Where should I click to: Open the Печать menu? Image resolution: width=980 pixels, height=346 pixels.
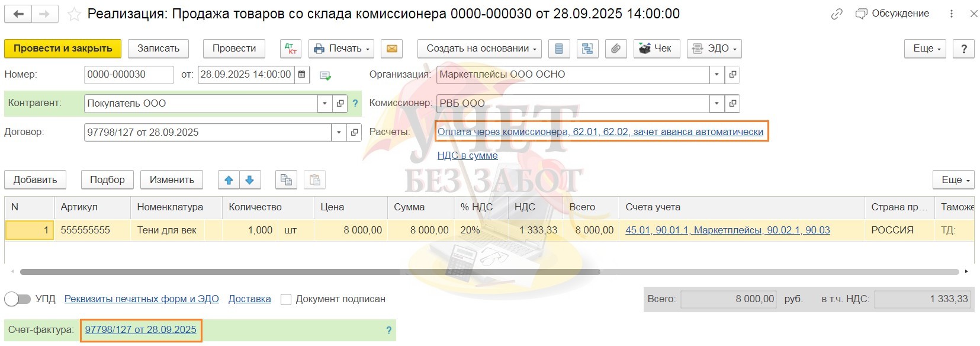pyautogui.click(x=342, y=49)
